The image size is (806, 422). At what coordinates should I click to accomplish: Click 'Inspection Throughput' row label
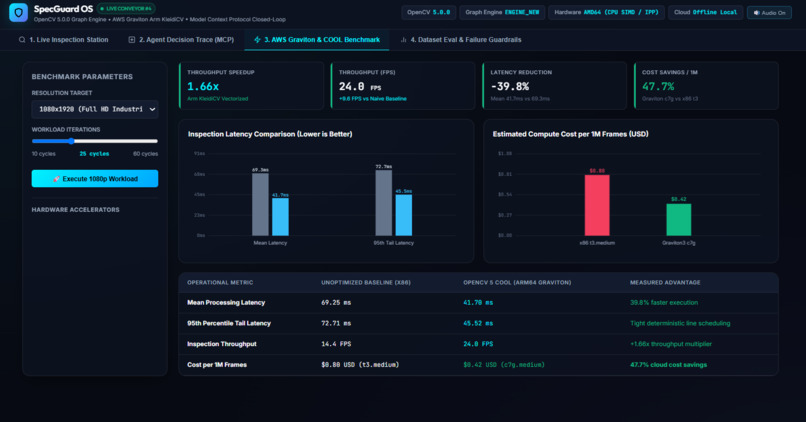tap(222, 344)
